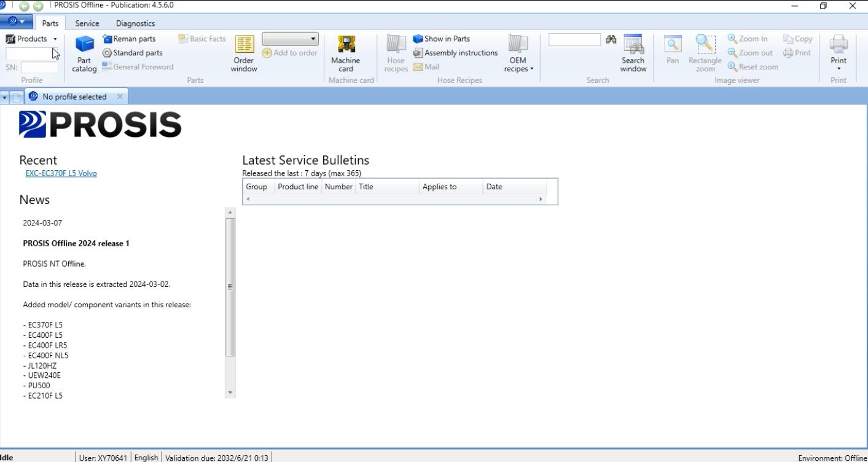Click 'User: XY70641' in status bar

tap(103, 458)
